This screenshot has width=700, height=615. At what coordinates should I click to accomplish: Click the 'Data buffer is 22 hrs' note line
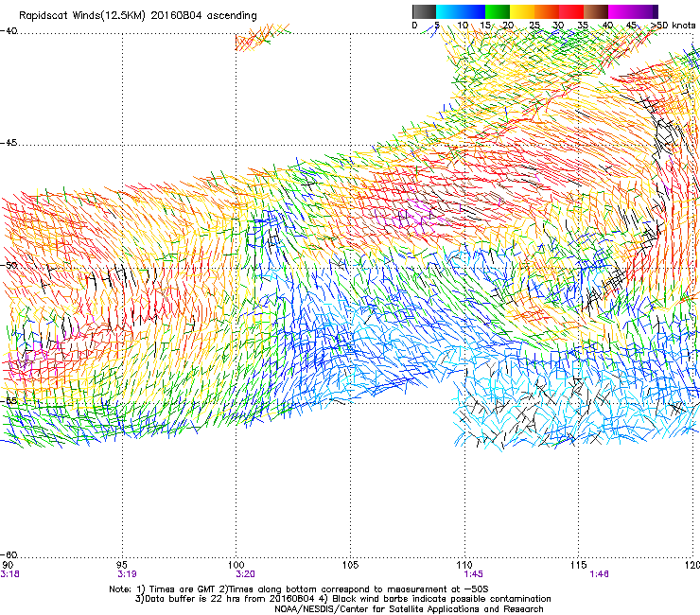pyautogui.click(x=342, y=599)
